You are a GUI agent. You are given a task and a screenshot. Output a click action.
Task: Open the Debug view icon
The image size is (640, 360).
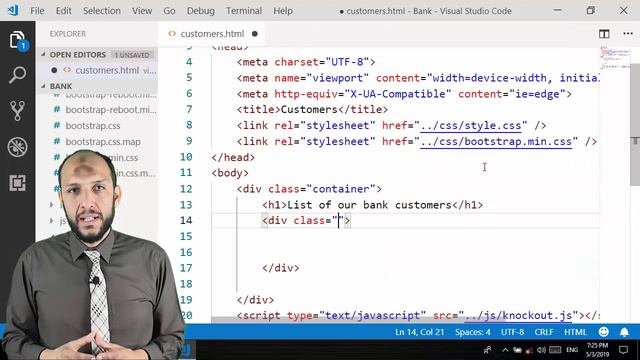point(18,147)
